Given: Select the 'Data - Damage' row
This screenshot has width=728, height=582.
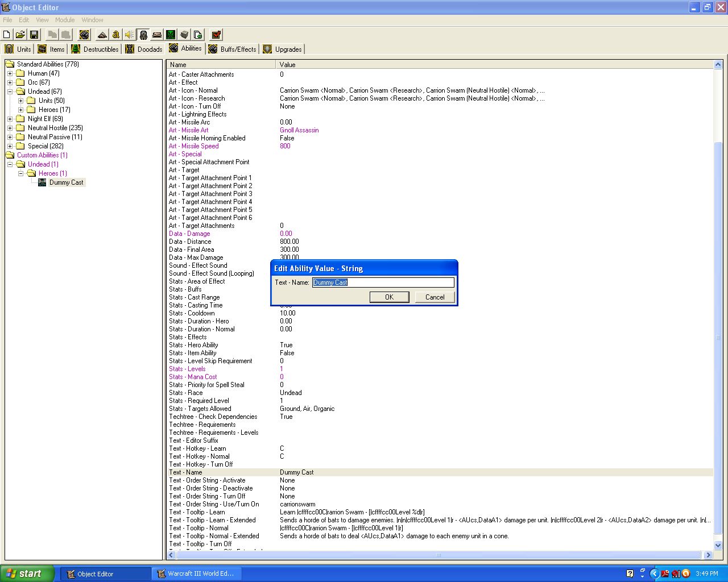Looking at the screenshot, I should pyautogui.click(x=440, y=234).
